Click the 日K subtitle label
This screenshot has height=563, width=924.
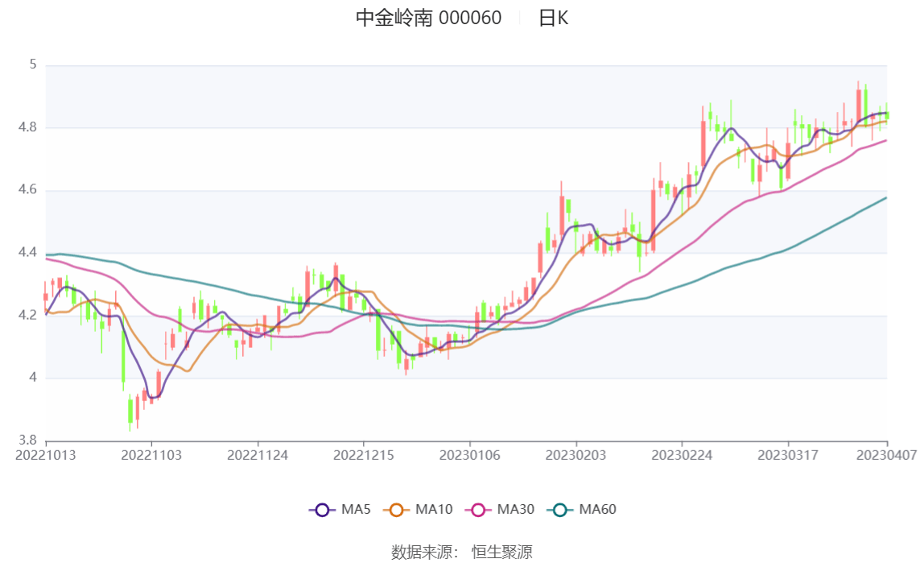coord(553,18)
